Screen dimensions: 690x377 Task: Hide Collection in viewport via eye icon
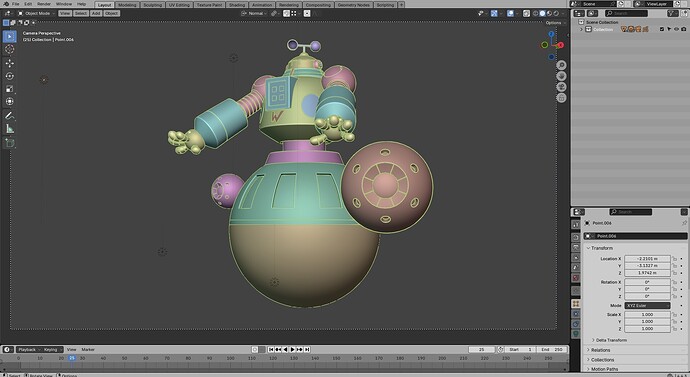(x=676, y=29)
